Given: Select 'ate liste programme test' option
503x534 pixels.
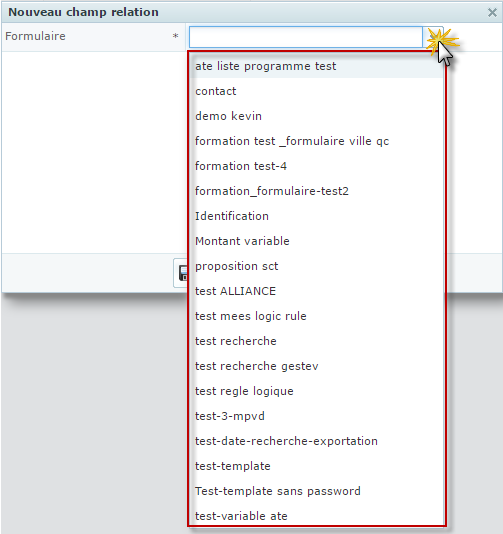Looking at the screenshot, I should pyautogui.click(x=316, y=66).
